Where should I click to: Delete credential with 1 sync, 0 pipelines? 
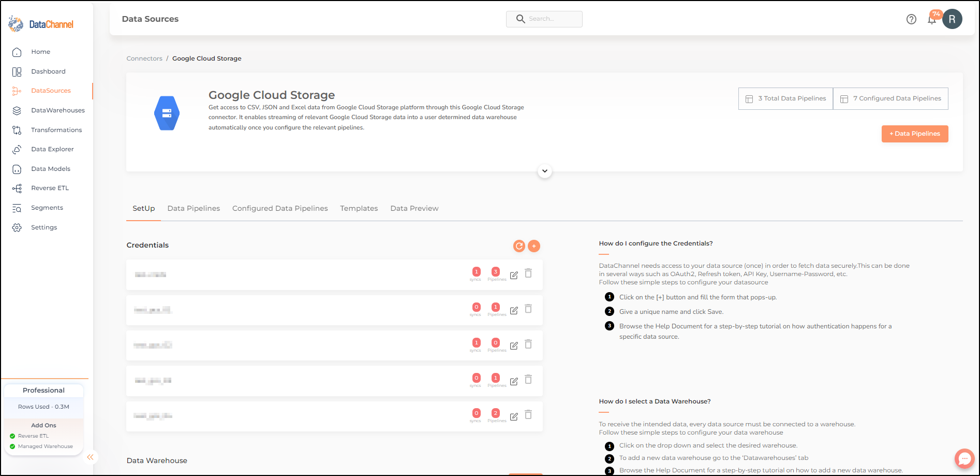[x=528, y=344]
